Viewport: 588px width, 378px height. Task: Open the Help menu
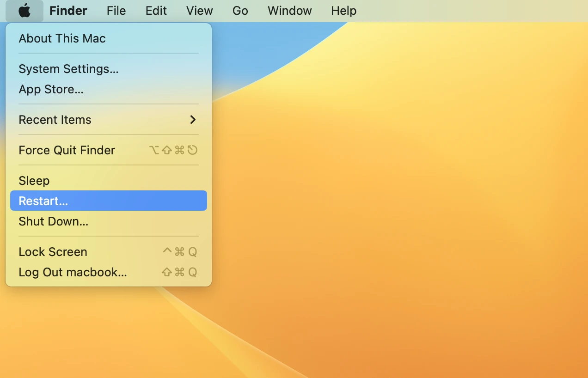click(x=343, y=11)
